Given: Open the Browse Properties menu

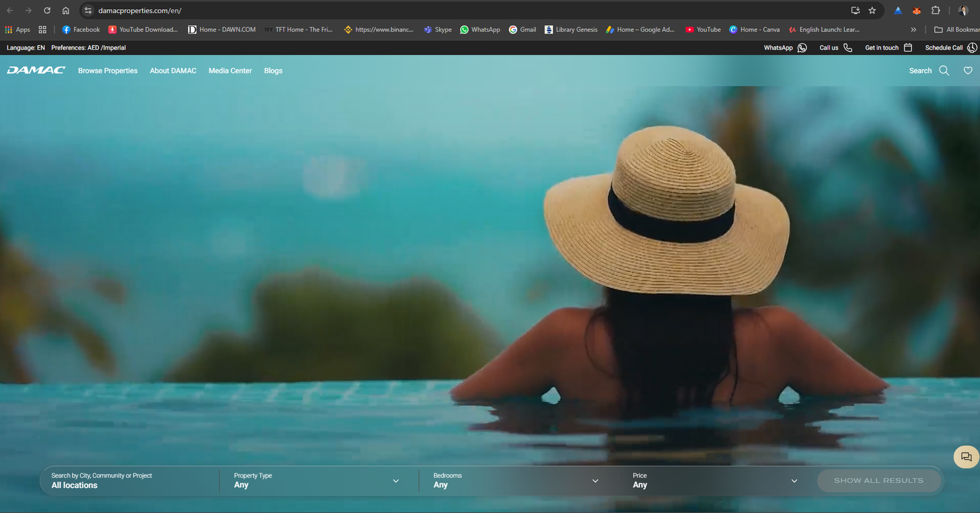Looking at the screenshot, I should click(108, 71).
